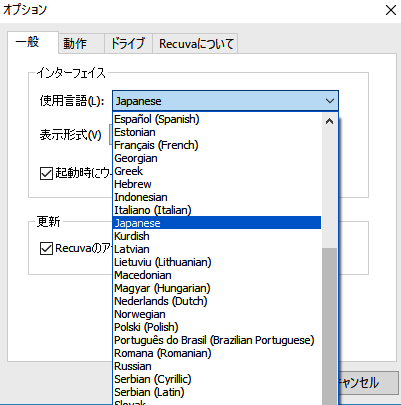Screen dimensions: 401x405
Task: Pick Serbian (Cyrillic) language
Action: coord(217,379)
